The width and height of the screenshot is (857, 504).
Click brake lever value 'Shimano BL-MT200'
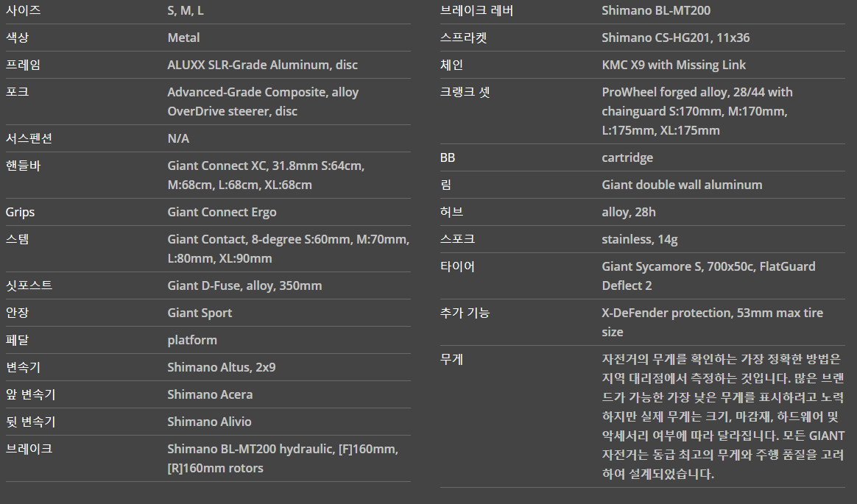(x=656, y=10)
